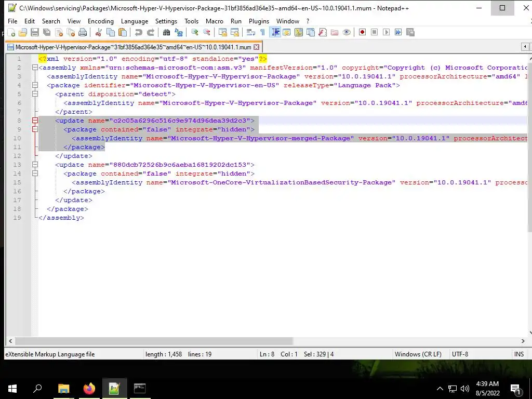Cut selection with the scissors icon

[x=99, y=32]
